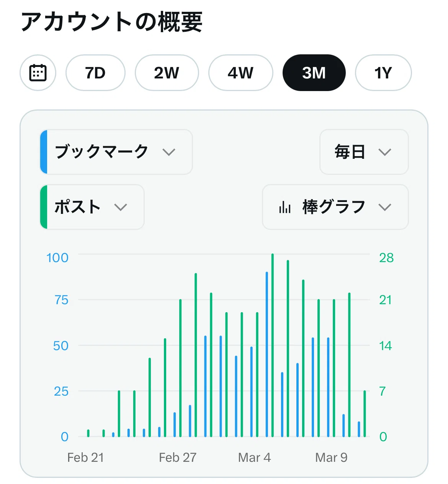Open the ブックマーク metric dropdown

click(116, 152)
